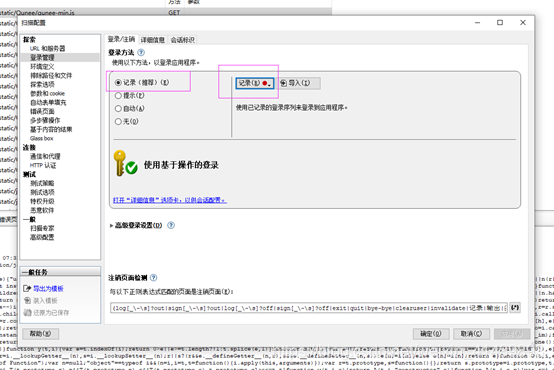Switch to the 登录/注销 tab
The width and height of the screenshot is (554, 370).
[x=121, y=39]
